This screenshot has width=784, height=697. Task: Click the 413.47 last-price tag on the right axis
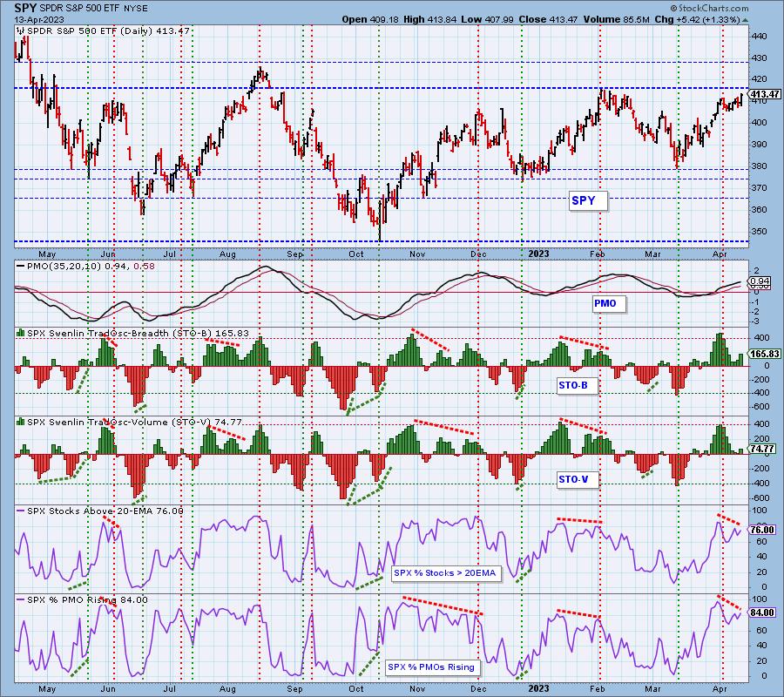[x=765, y=94]
